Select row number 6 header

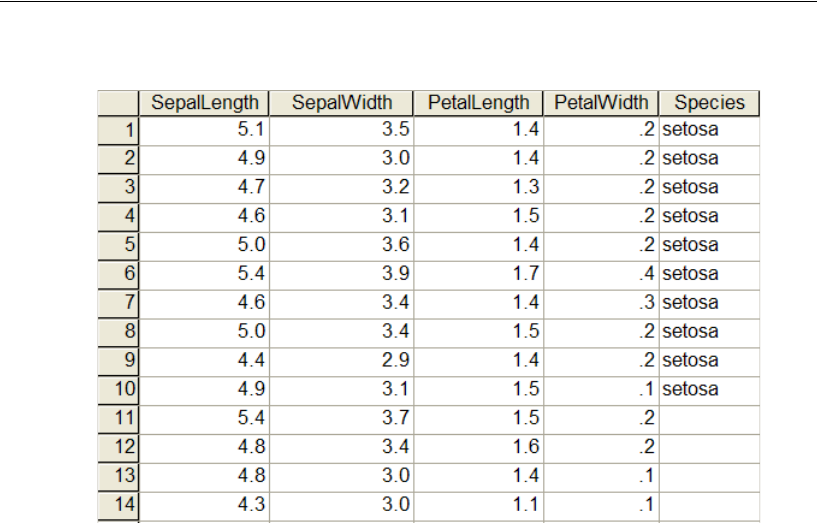pyautogui.click(x=119, y=273)
